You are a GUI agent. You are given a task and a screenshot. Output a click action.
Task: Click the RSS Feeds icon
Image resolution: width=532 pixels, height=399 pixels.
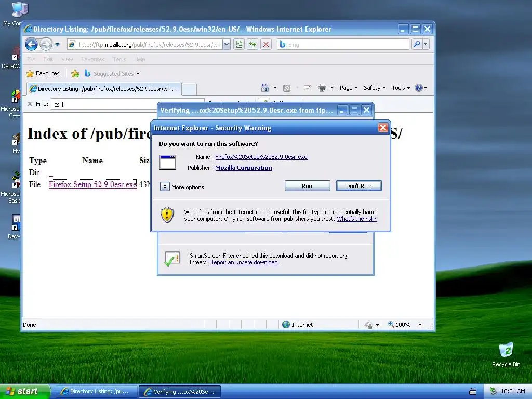pos(287,88)
